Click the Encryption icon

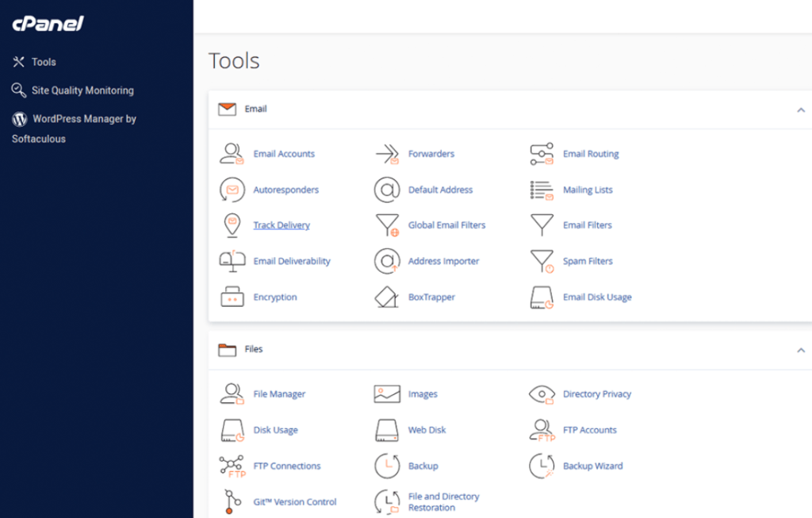232,297
